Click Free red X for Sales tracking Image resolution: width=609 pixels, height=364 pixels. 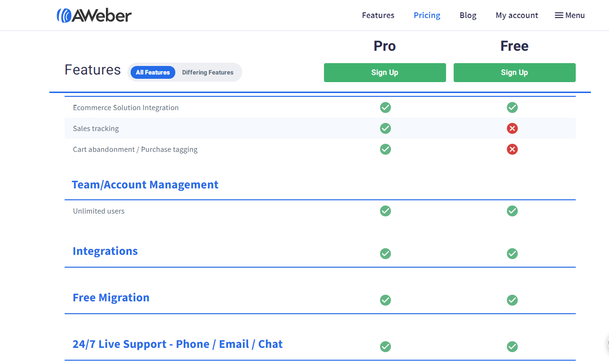click(512, 128)
